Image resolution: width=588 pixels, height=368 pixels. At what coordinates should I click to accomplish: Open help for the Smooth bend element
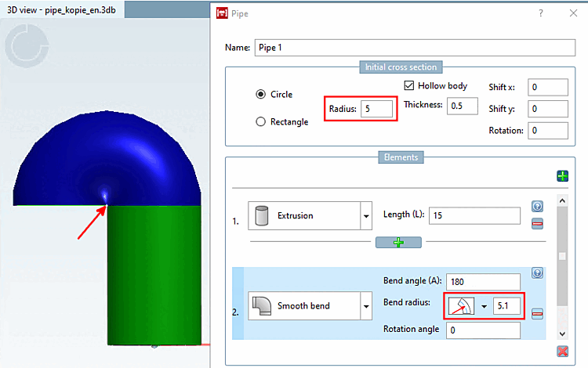[537, 273]
